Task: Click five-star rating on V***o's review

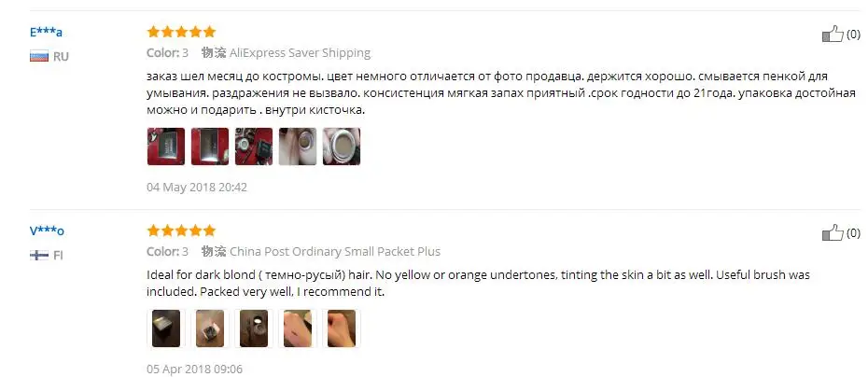Action: (x=181, y=230)
